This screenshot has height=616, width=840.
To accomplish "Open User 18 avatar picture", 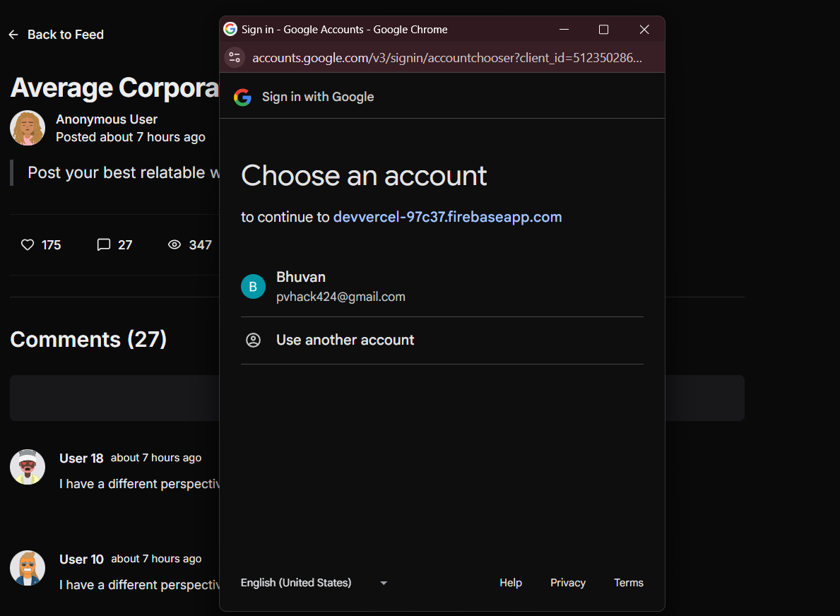I will (x=28, y=466).
